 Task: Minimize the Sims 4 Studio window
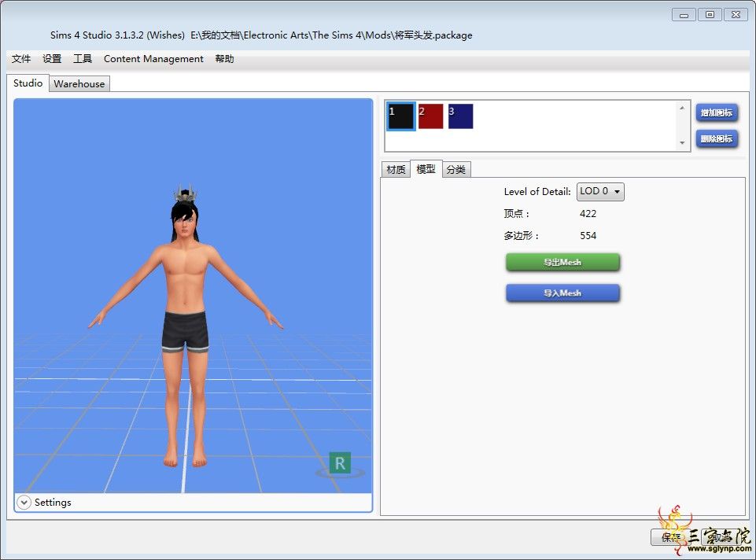coord(684,15)
